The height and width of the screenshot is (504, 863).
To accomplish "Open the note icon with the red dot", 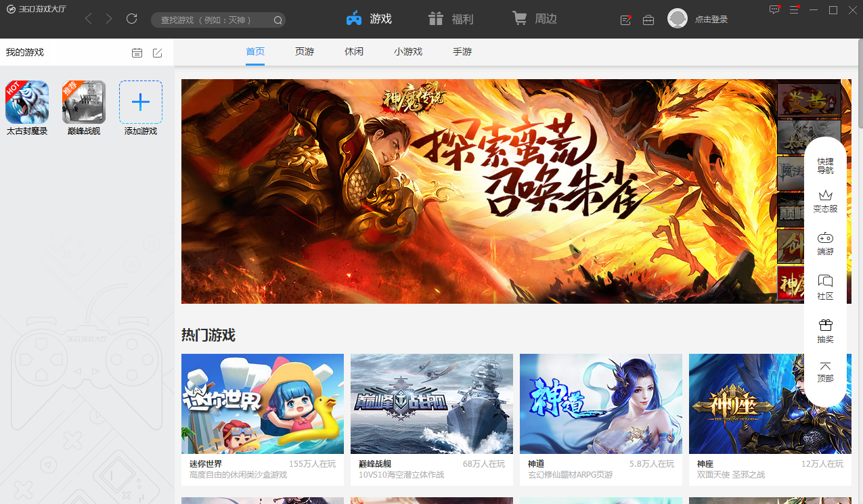I will [626, 20].
